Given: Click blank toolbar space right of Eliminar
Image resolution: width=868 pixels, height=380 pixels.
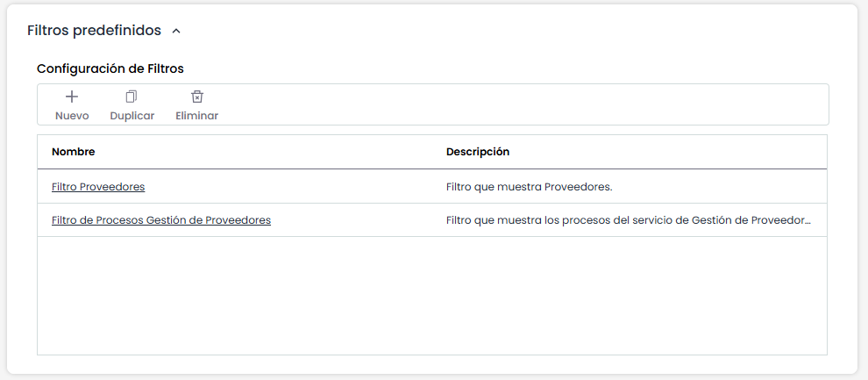Looking at the screenshot, I should 526,105.
